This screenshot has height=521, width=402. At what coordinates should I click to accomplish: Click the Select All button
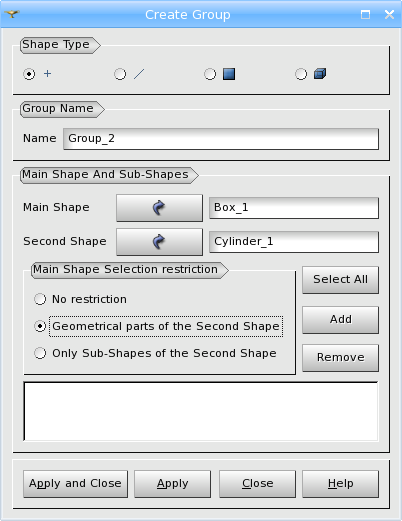pos(340,280)
